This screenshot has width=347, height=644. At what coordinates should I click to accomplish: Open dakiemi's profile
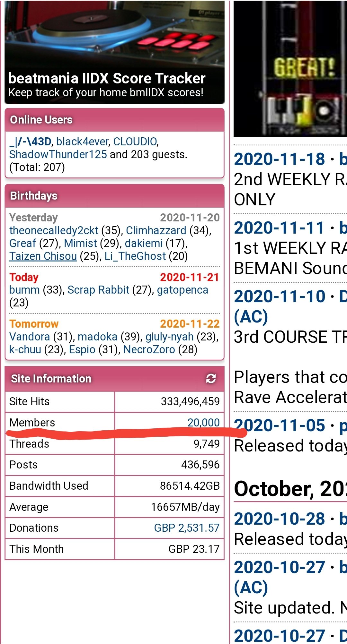[144, 243]
